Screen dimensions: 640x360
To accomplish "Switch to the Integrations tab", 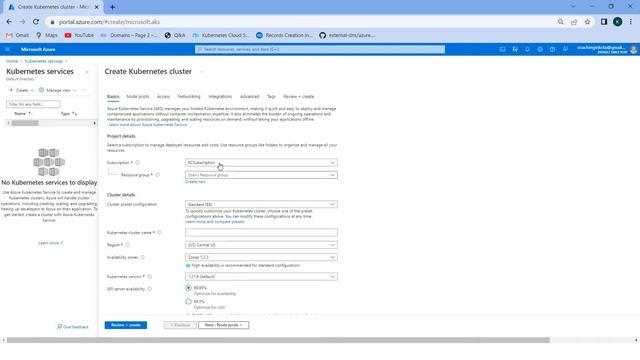I will point(220,97).
